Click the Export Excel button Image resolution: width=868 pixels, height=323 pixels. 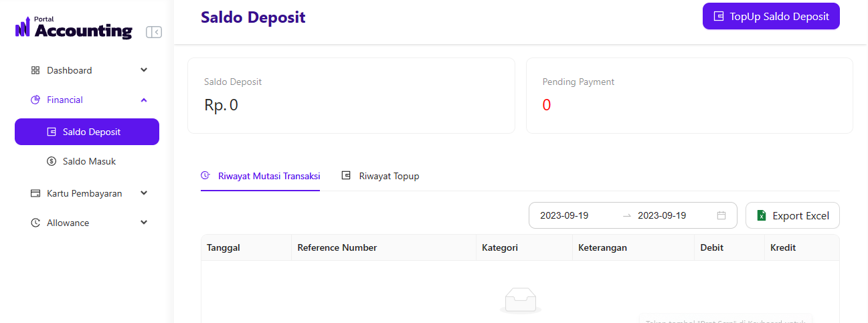pyautogui.click(x=792, y=215)
